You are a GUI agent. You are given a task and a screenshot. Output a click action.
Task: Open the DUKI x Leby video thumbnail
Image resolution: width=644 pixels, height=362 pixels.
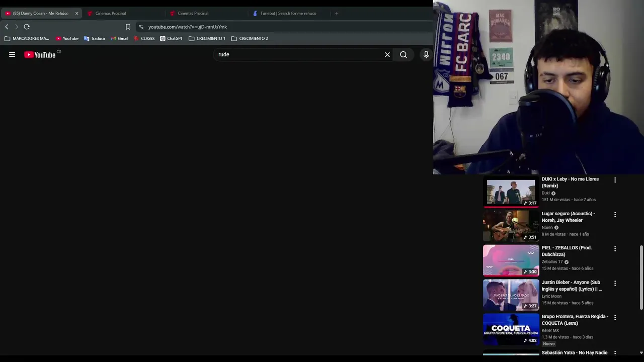coord(511,192)
